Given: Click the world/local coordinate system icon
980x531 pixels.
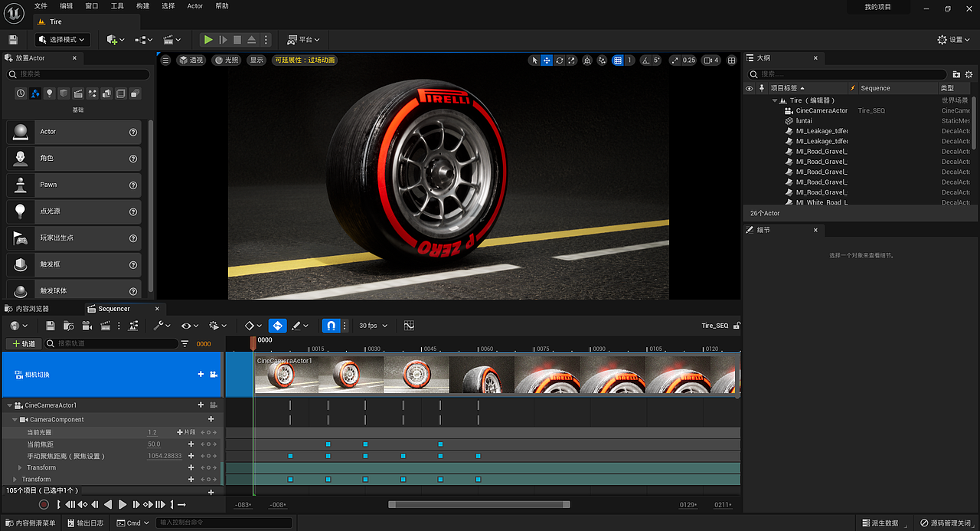Looking at the screenshot, I should coord(587,60).
